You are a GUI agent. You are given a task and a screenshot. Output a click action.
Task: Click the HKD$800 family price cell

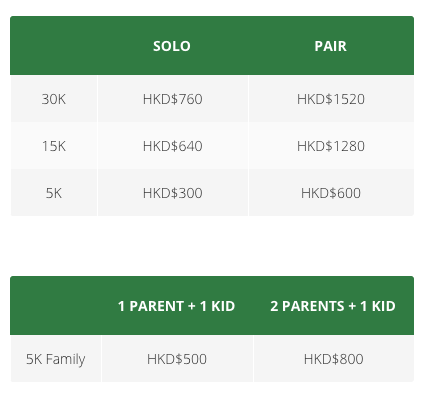pos(334,359)
